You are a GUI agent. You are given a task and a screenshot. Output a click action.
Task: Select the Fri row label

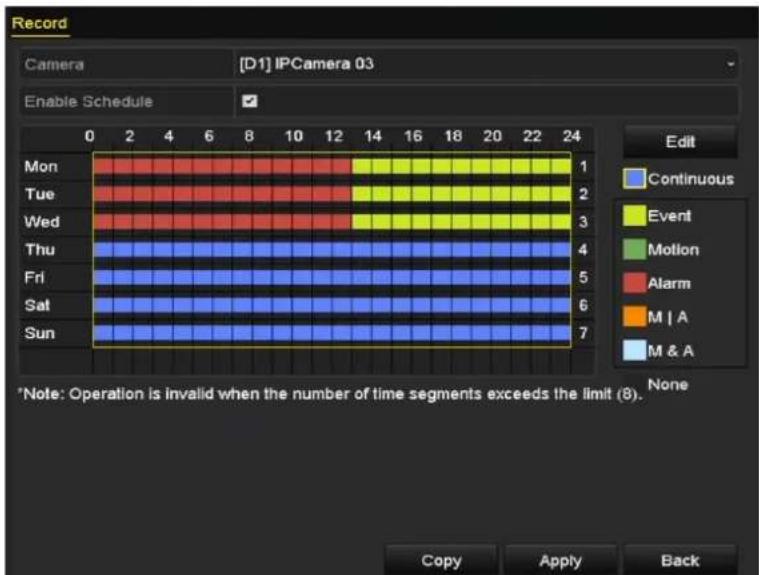click(x=34, y=277)
